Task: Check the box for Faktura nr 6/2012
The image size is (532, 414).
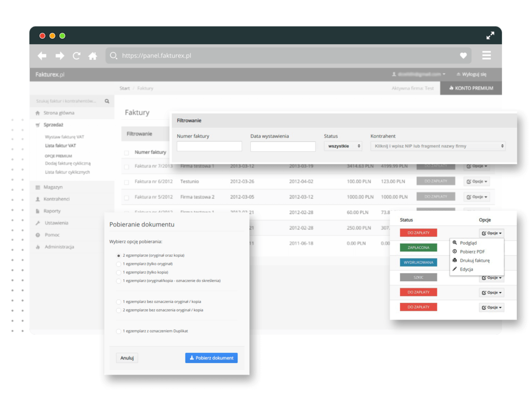Action: click(127, 182)
